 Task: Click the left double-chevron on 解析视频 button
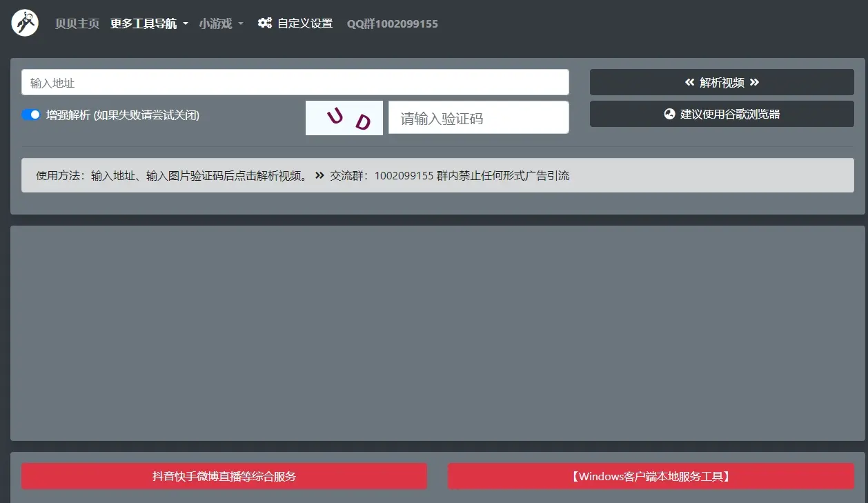[689, 81]
